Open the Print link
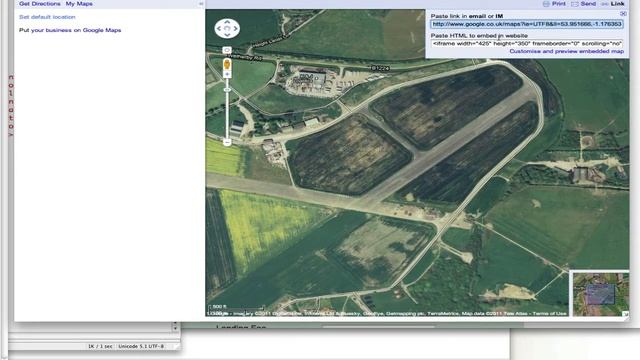 click(559, 4)
